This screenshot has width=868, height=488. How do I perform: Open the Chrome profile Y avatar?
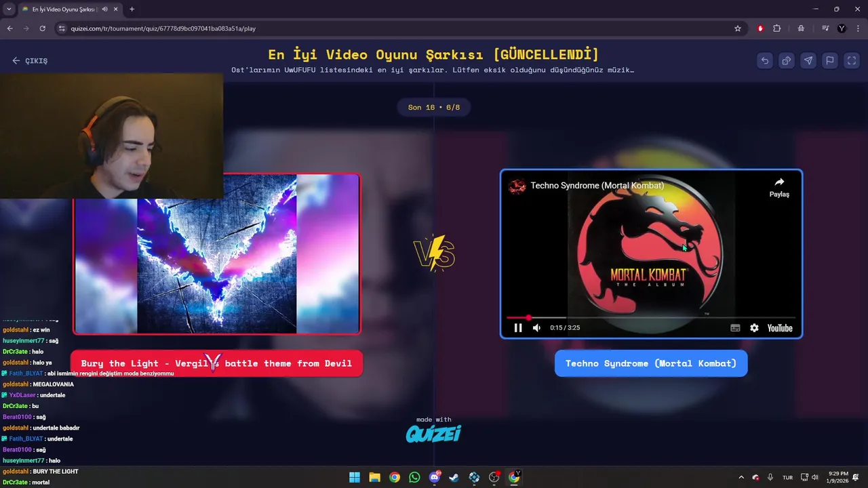point(842,28)
